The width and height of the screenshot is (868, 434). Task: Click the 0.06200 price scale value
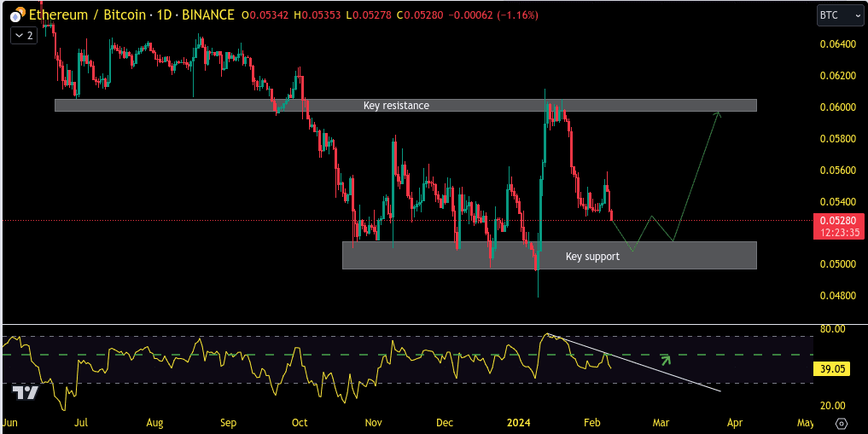pos(837,75)
